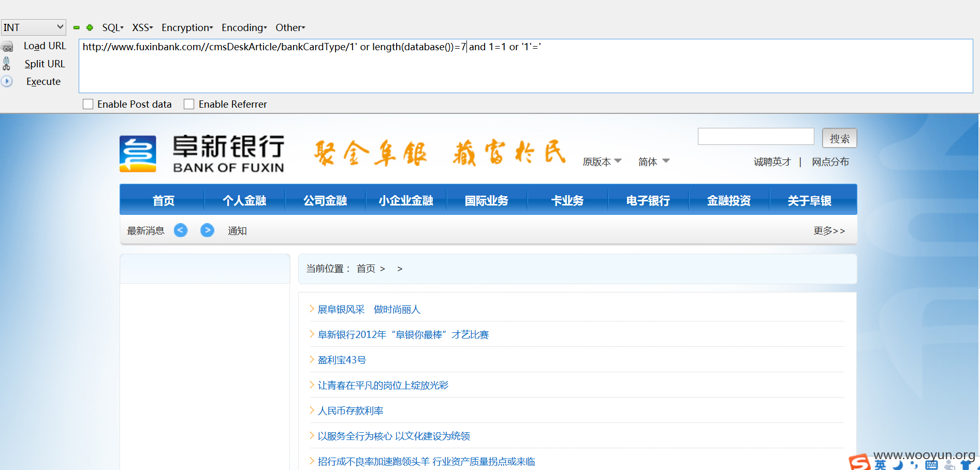
Task: Open the 国际业务 navigation tab
Action: pyautogui.click(x=487, y=200)
